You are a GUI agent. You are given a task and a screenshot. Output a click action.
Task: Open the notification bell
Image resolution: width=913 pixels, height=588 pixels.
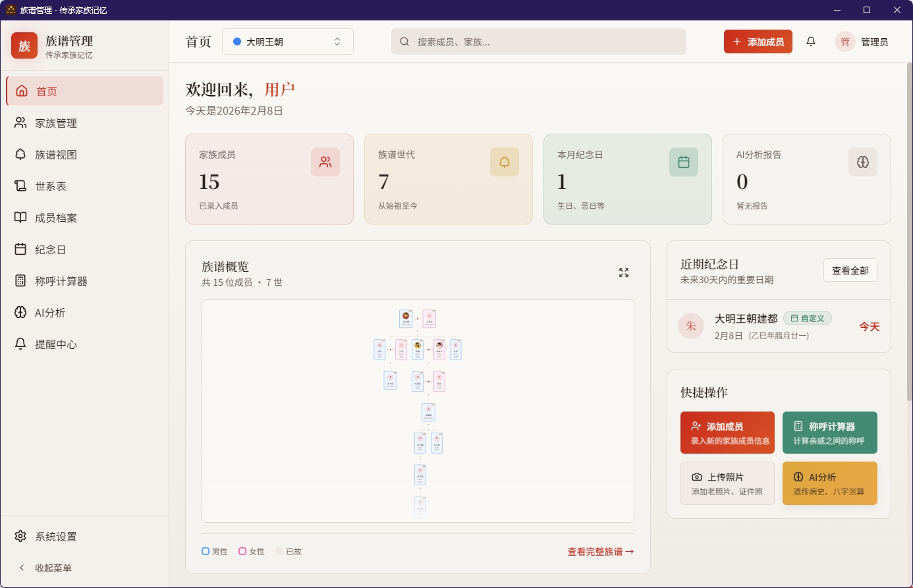point(811,41)
